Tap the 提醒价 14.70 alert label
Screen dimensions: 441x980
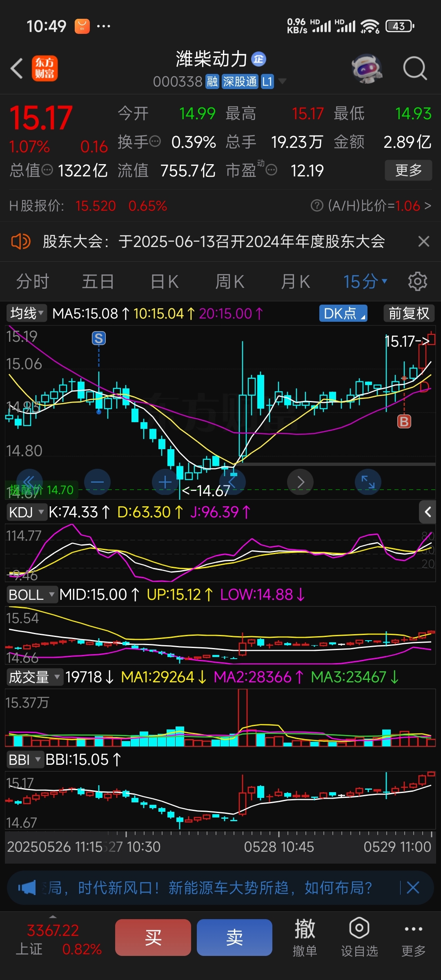pyautogui.click(x=42, y=490)
